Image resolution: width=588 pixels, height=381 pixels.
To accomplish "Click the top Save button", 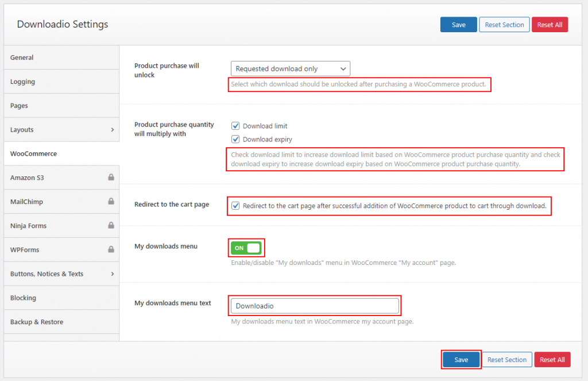I will coord(459,25).
